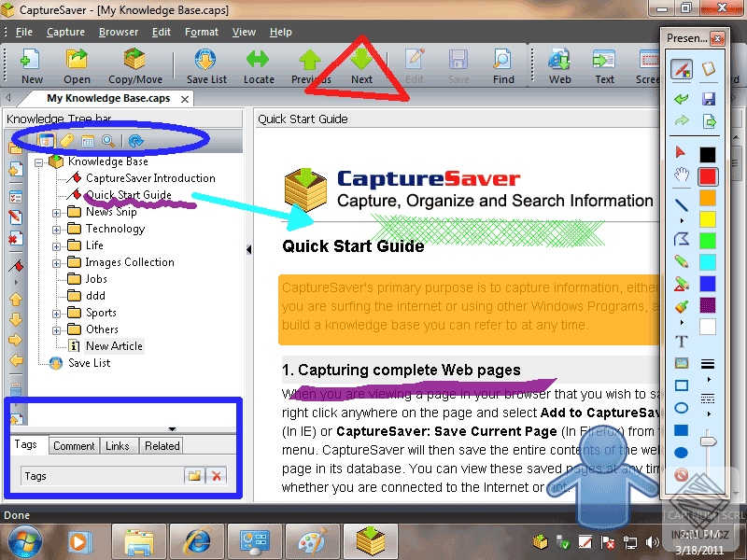The height and width of the screenshot is (560, 747).
Task: Open the Capture menu
Action: click(x=65, y=32)
